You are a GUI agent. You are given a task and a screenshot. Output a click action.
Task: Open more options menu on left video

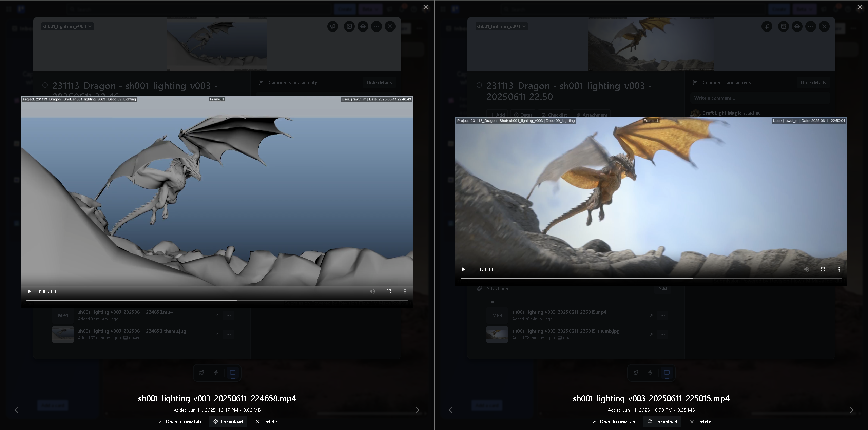click(x=405, y=291)
